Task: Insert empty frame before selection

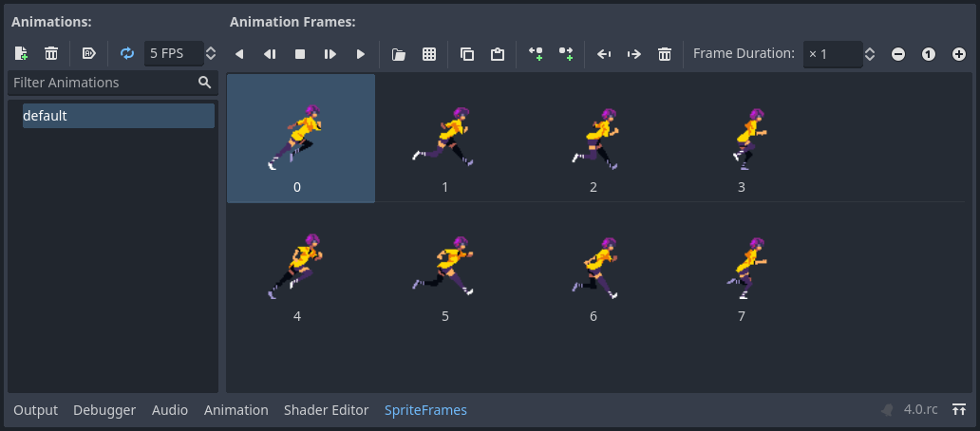Action: [x=536, y=54]
